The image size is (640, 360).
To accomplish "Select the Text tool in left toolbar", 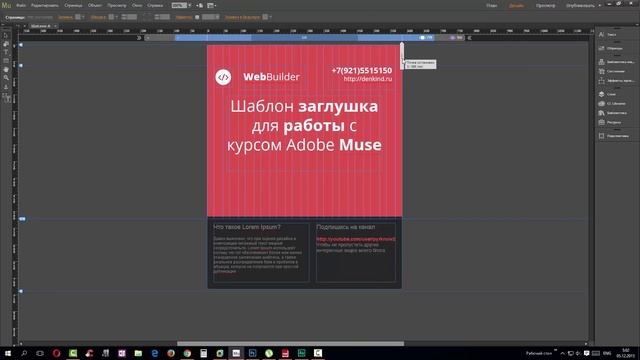I will tap(6, 52).
